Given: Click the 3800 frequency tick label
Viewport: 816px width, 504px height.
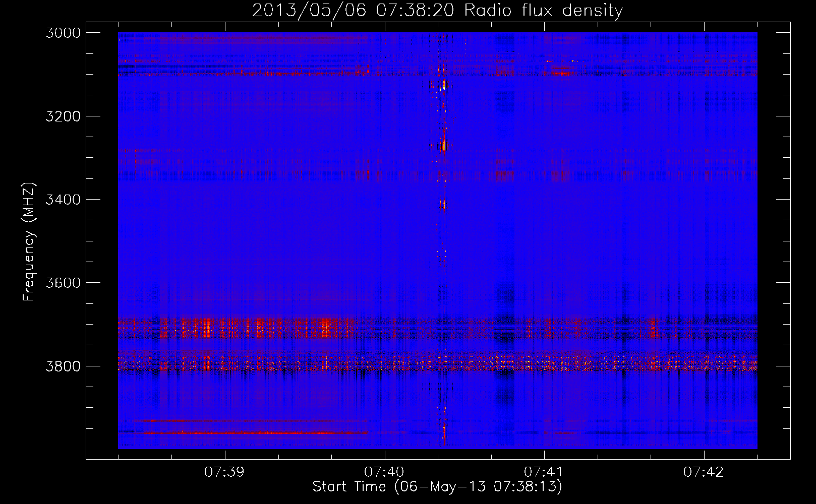Looking at the screenshot, I should coord(63,366).
